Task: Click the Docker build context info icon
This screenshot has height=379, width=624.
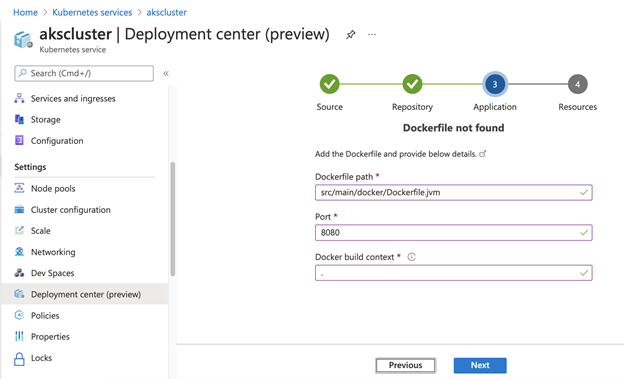Action: tap(411, 257)
